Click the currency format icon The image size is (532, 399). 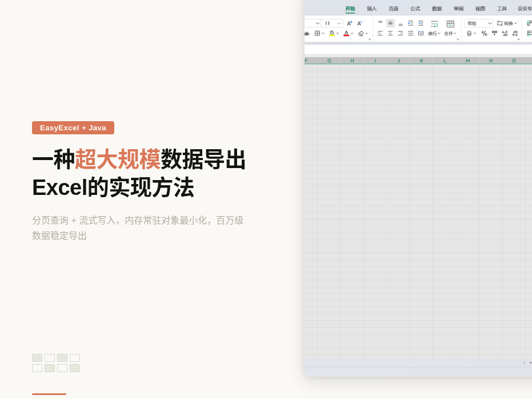click(x=470, y=33)
